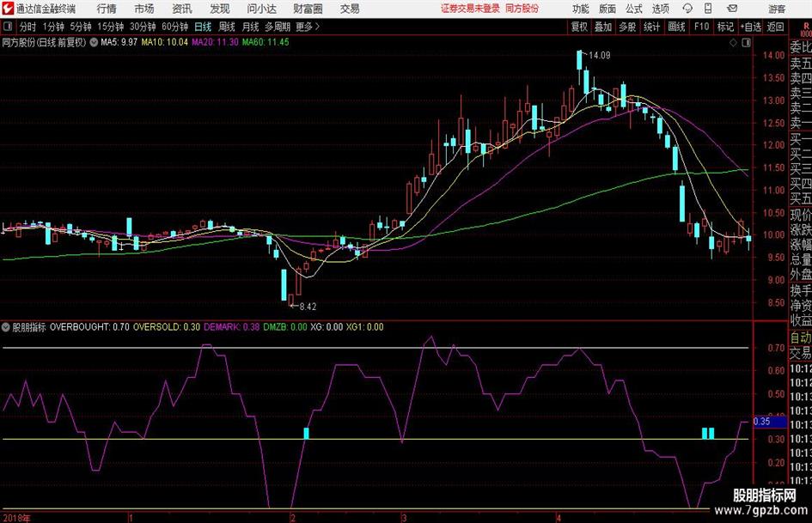This screenshot has width=812, height=523.
Task: Click the 自动 tab on right panel
Action: click(x=801, y=338)
